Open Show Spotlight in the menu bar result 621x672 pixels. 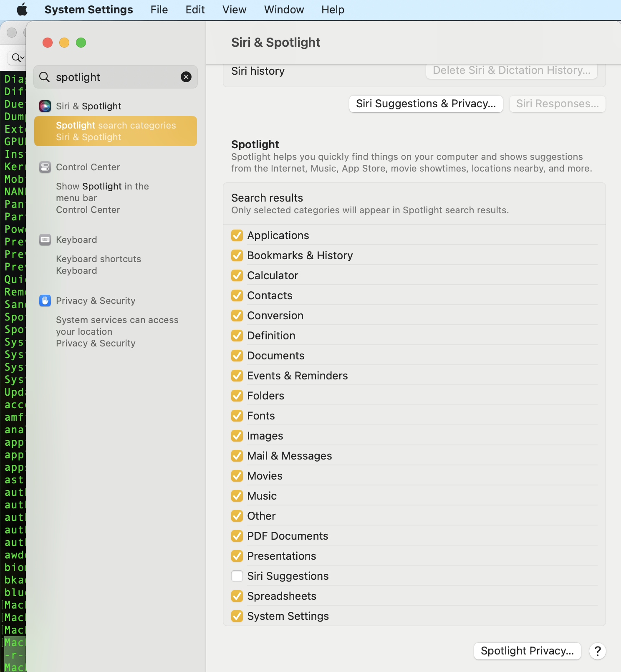pyautogui.click(x=116, y=198)
